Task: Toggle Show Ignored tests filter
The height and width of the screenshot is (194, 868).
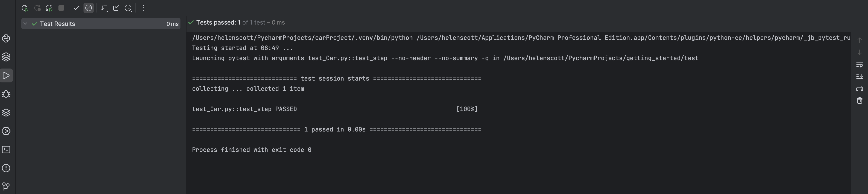Action: point(89,8)
